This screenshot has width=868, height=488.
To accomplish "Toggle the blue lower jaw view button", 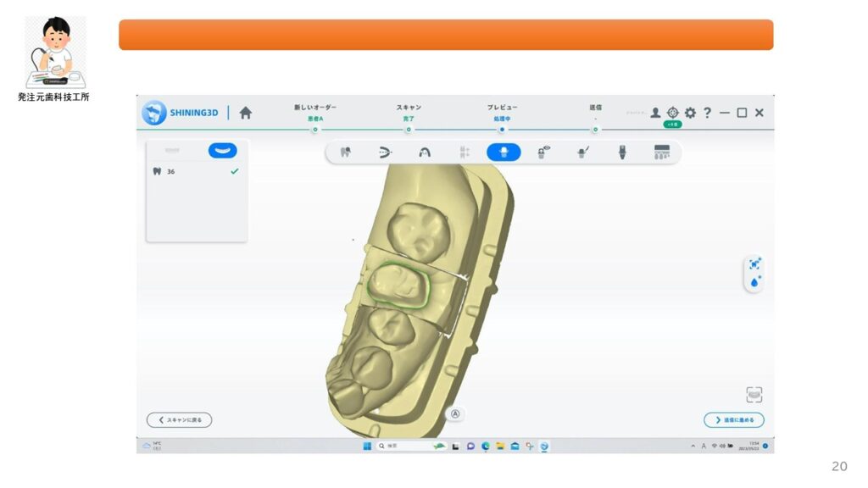I will click(222, 150).
